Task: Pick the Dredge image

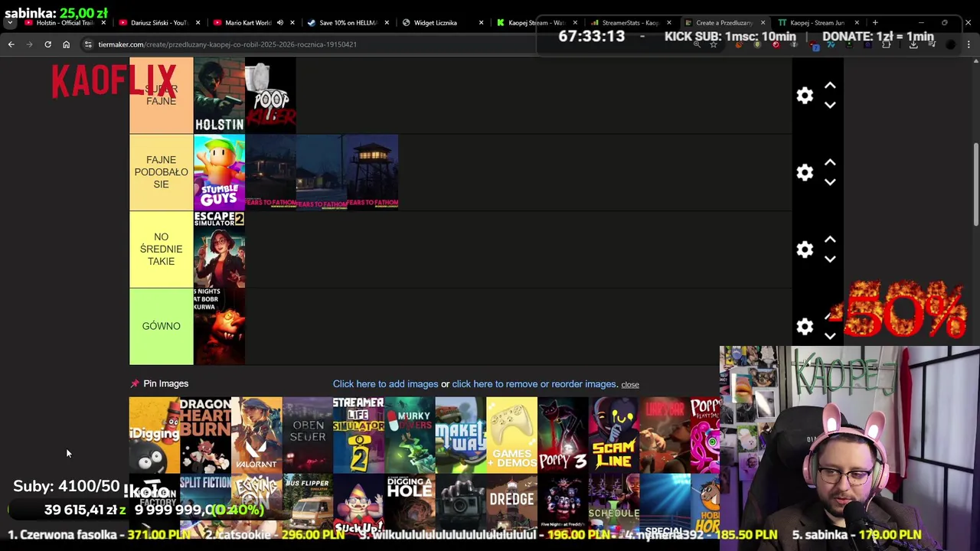Action: tap(511, 504)
